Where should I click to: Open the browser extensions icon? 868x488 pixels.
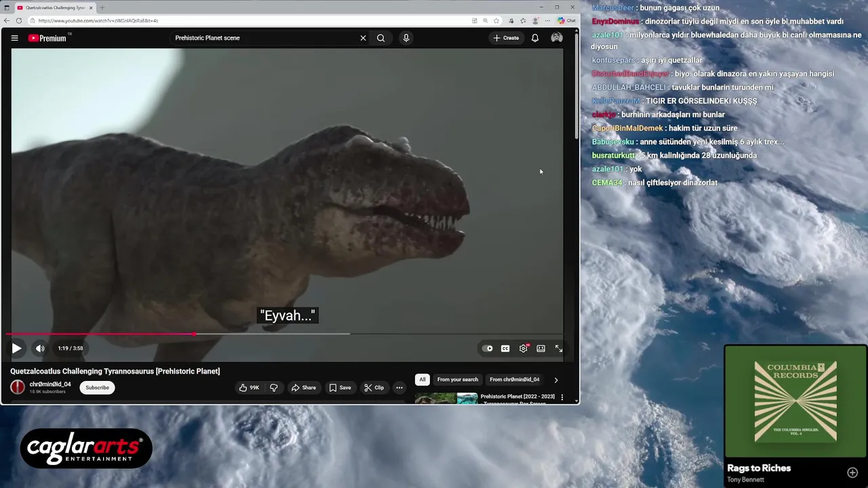tap(511, 20)
